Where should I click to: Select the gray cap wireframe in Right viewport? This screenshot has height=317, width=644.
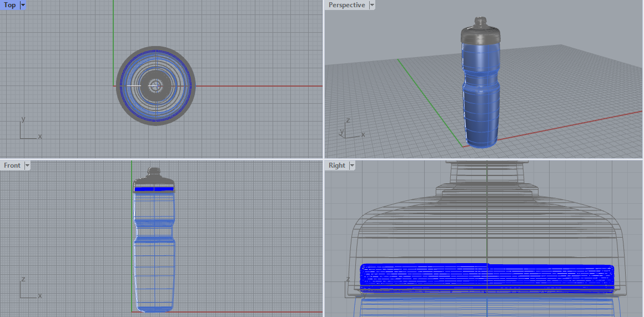point(487,230)
